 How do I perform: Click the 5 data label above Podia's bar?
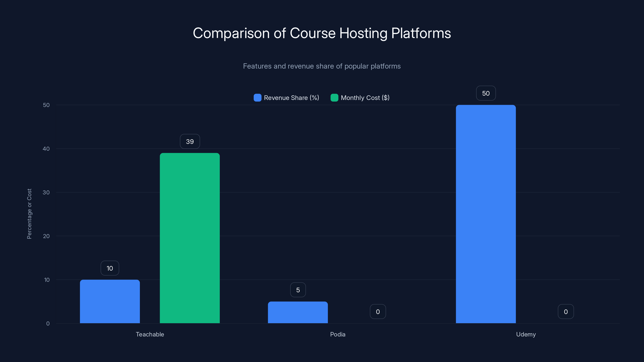click(x=298, y=290)
